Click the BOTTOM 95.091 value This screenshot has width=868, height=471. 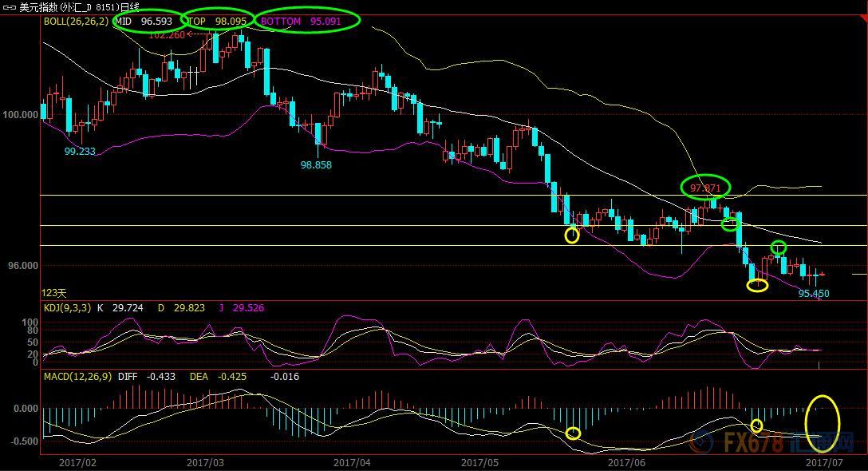pyautogui.click(x=301, y=21)
